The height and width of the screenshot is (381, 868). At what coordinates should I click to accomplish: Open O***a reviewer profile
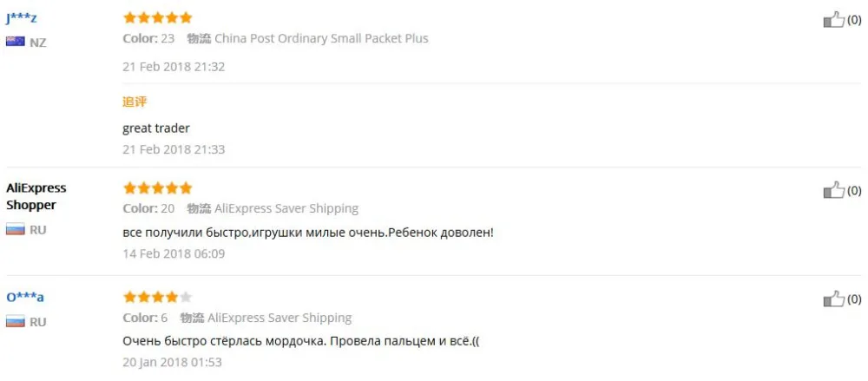pyautogui.click(x=25, y=298)
